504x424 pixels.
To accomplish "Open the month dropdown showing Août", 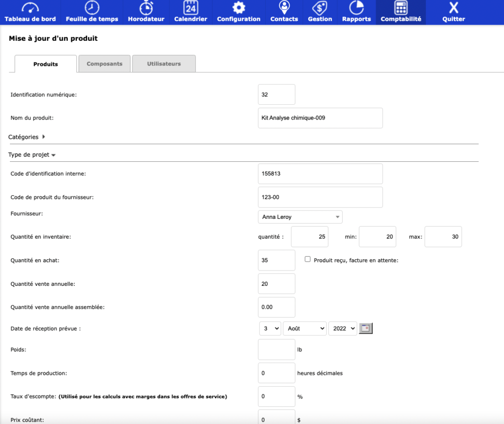I will tap(304, 329).
